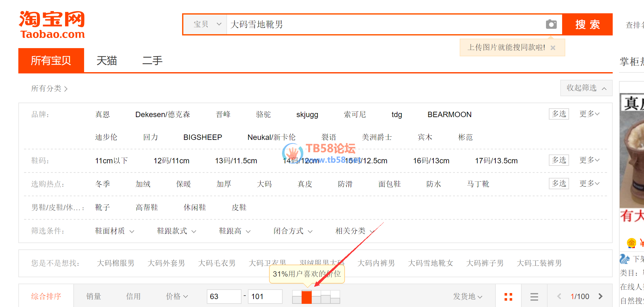Go to previous results page arrow
This screenshot has width=644, height=307.
[x=559, y=297]
